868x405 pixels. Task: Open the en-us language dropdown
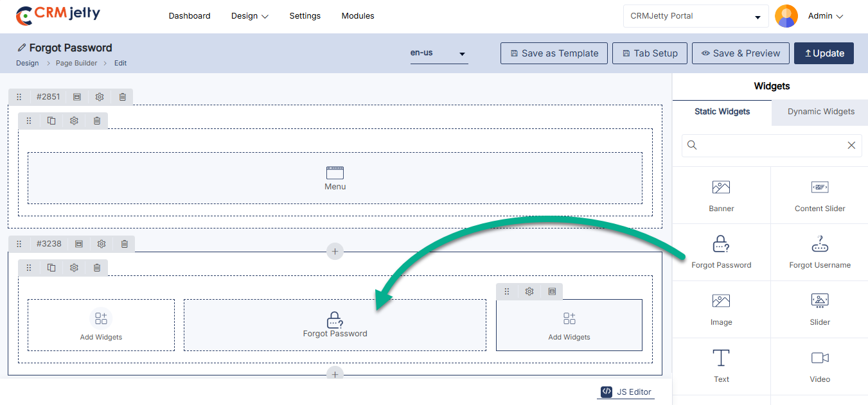[439, 53]
